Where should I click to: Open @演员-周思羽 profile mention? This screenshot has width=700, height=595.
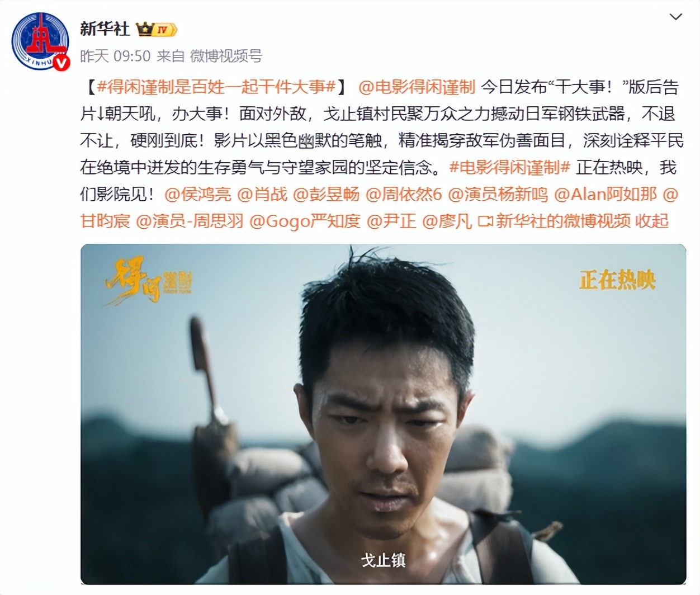(190, 221)
